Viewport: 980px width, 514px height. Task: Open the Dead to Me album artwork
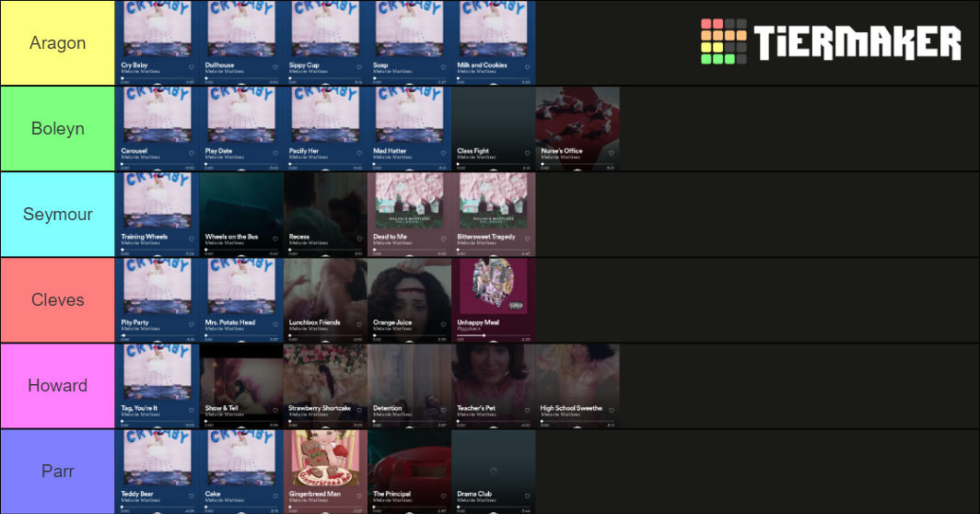409,201
